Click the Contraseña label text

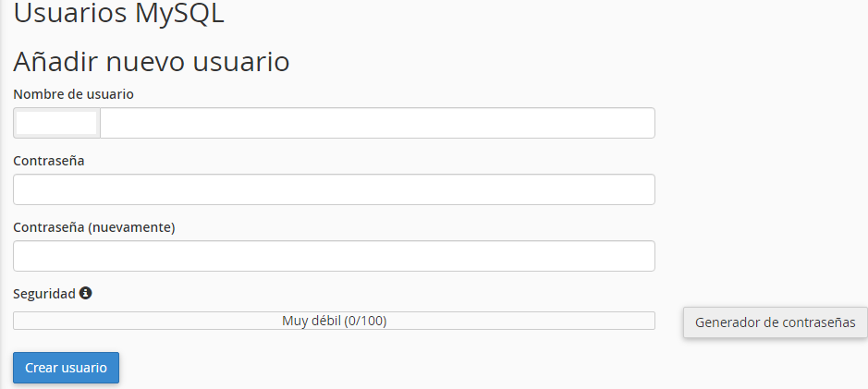[49, 161]
